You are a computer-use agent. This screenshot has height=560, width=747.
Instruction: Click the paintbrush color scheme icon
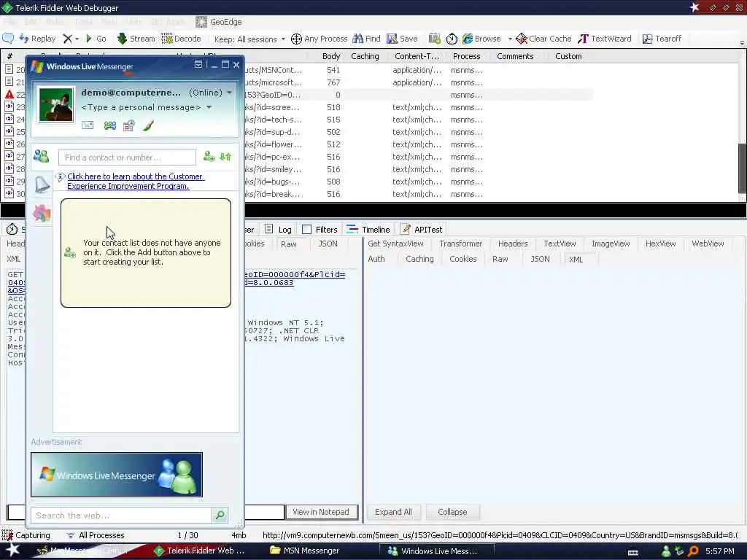point(148,125)
